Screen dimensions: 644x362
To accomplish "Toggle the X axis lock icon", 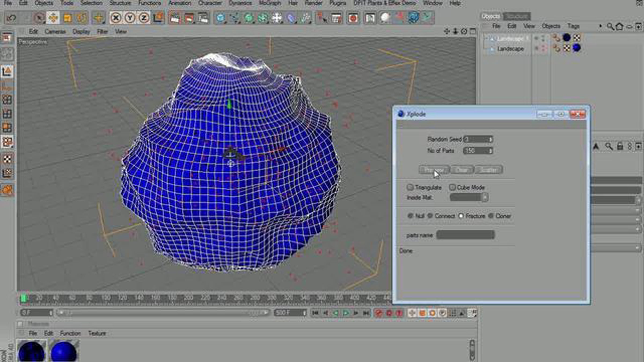I will pos(116,18).
